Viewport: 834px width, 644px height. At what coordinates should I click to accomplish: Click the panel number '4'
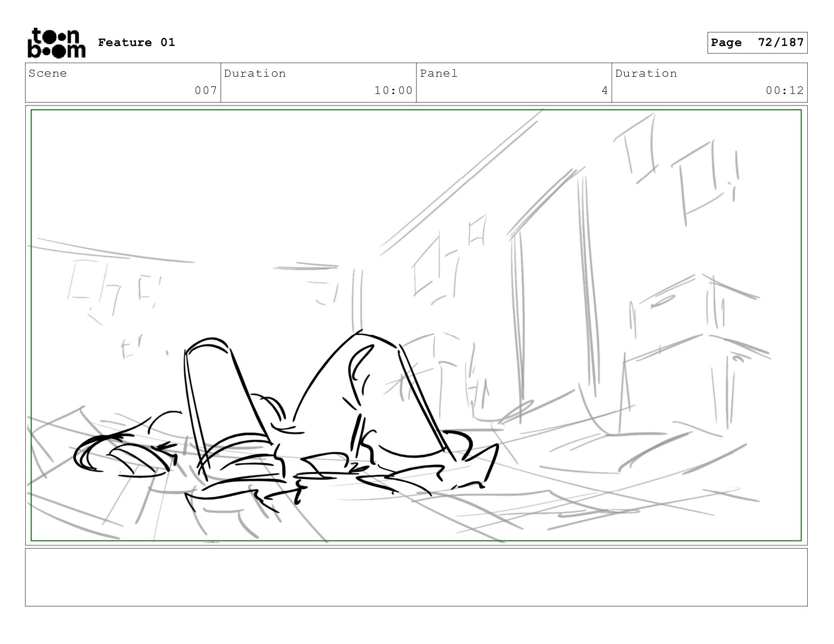pos(605,90)
